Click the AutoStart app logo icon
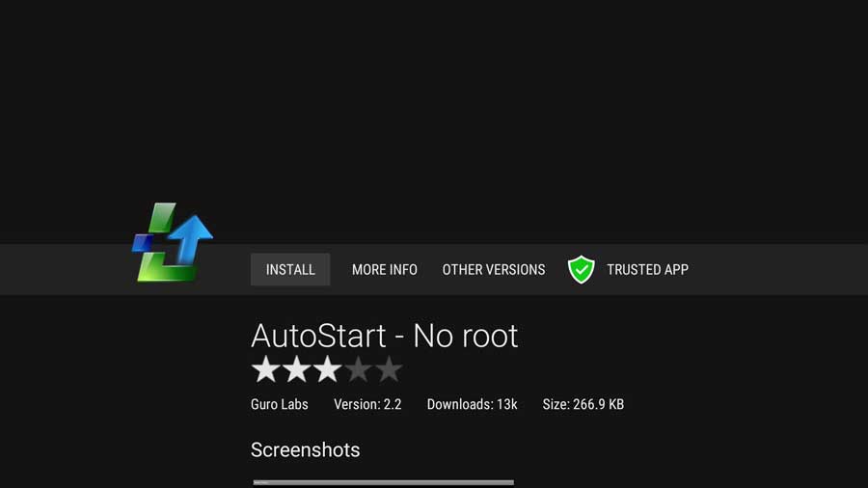 pos(173,242)
